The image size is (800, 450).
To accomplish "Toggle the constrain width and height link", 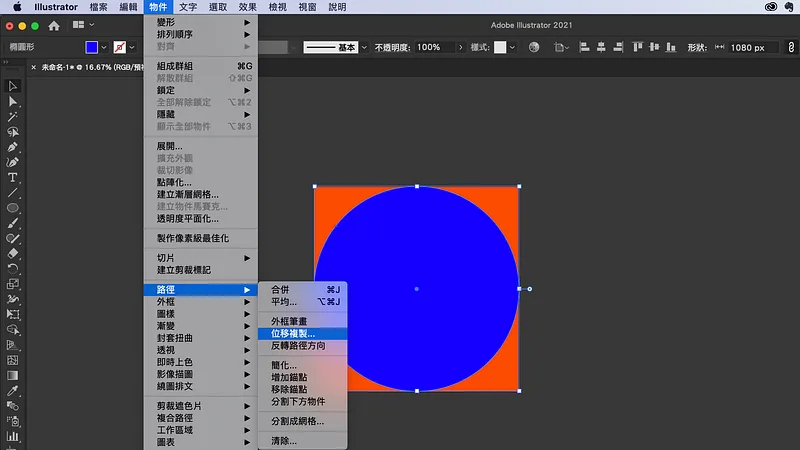I will (791, 47).
